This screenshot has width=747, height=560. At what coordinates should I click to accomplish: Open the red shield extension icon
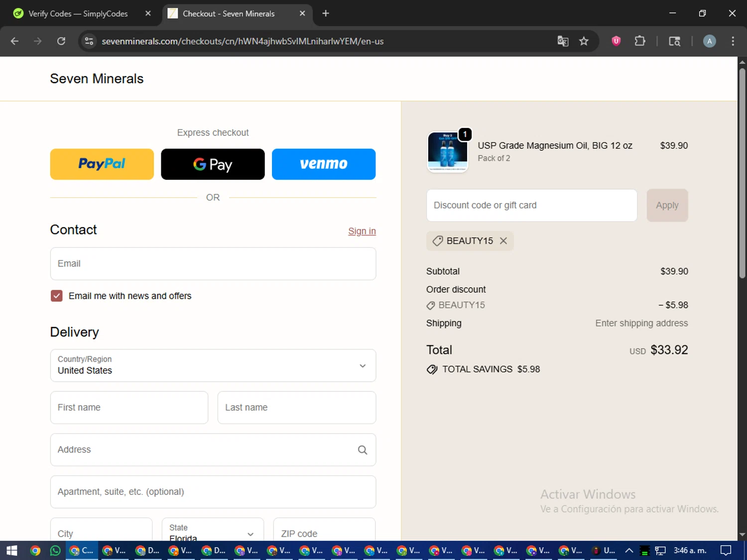(x=616, y=41)
